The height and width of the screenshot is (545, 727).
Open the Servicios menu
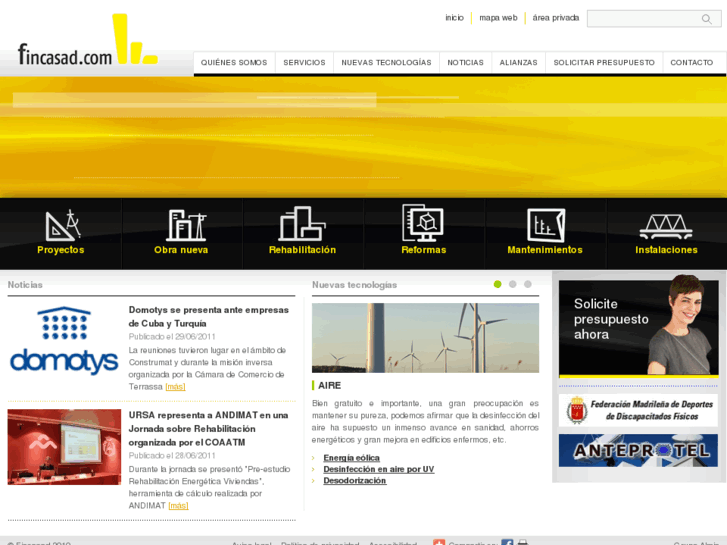(x=305, y=63)
